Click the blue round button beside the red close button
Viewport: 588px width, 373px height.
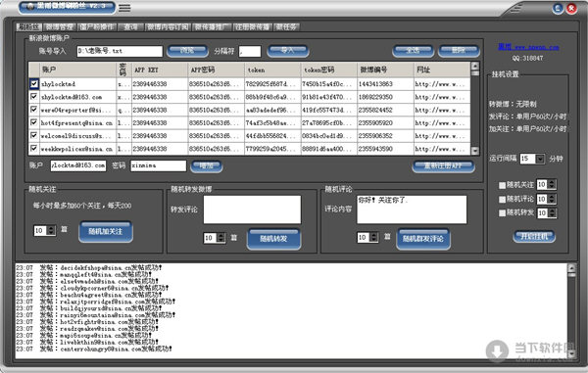[x=558, y=8]
